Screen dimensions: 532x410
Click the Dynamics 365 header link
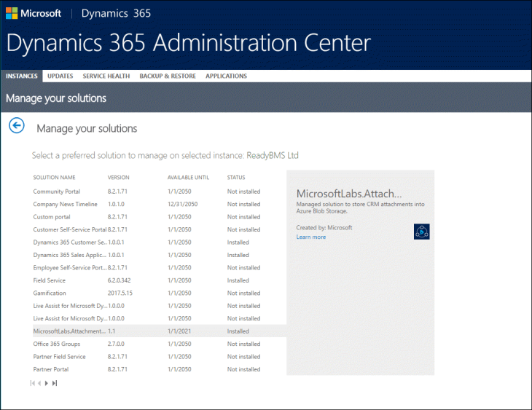pyautogui.click(x=116, y=13)
